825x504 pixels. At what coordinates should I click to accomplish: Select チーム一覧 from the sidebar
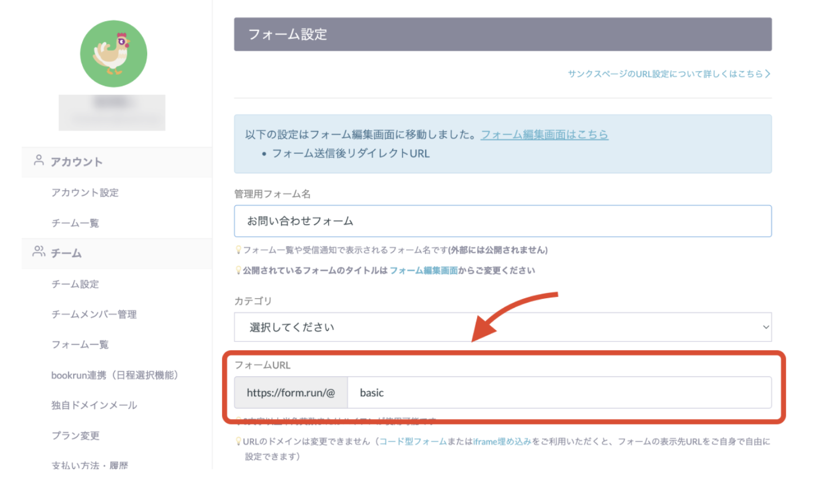point(75,223)
